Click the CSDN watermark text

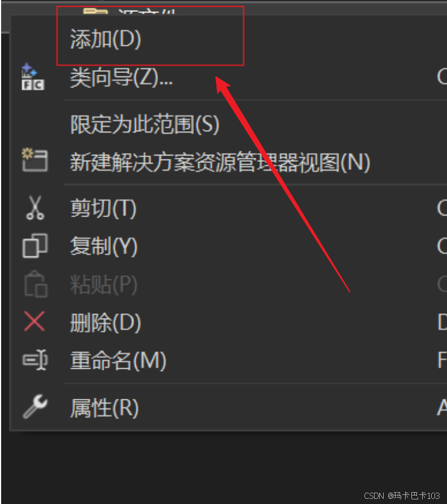click(402, 496)
